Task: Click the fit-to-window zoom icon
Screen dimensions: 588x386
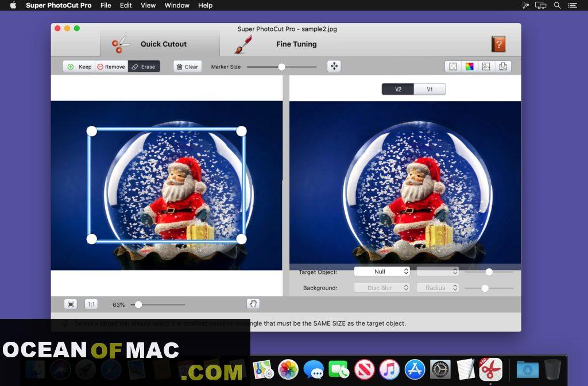Action: tap(71, 304)
